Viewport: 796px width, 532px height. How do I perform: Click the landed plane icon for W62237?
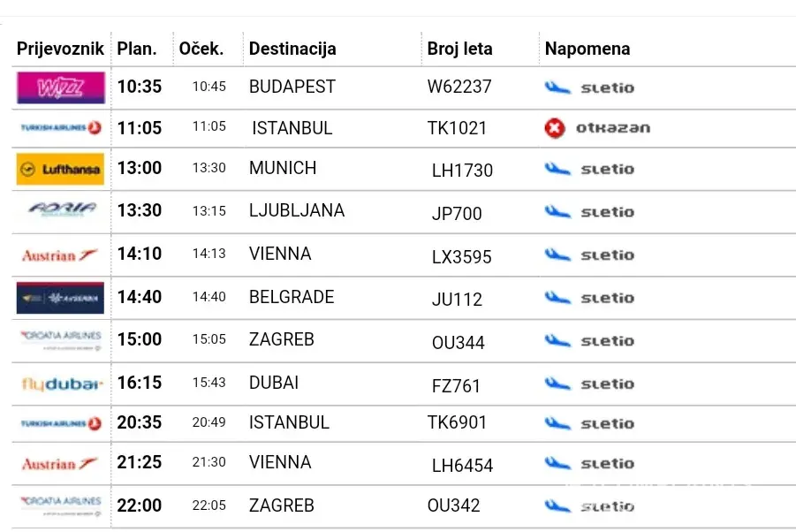pyautogui.click(x=557, y=87)
